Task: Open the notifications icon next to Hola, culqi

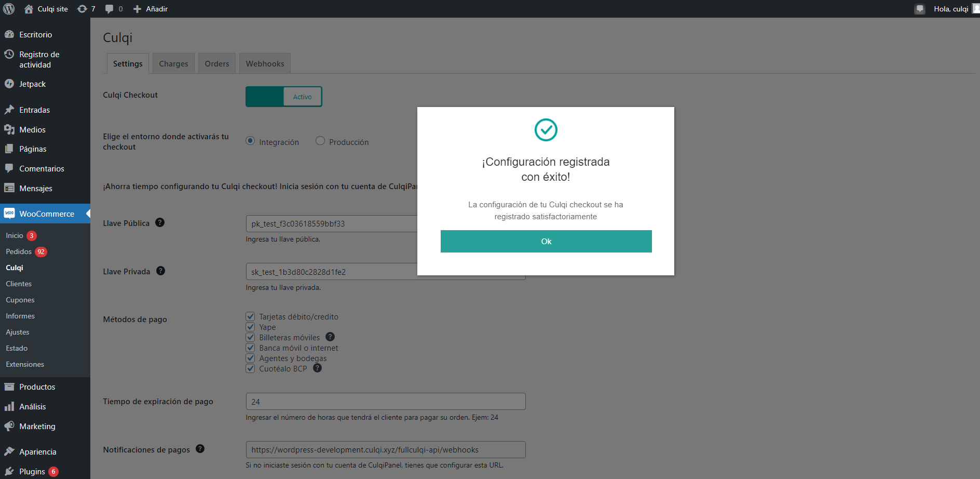Action: tap(920, 9)
